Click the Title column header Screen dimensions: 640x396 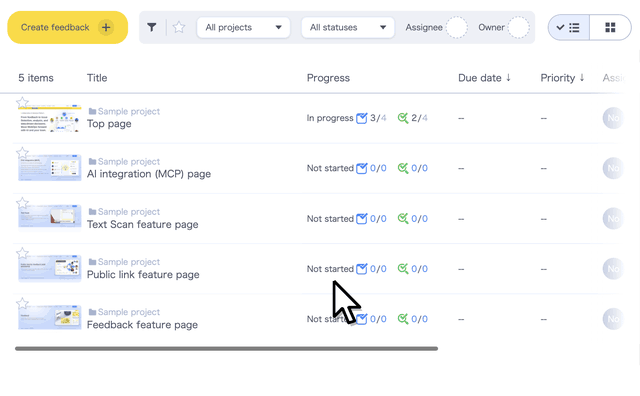coord(97,78)
